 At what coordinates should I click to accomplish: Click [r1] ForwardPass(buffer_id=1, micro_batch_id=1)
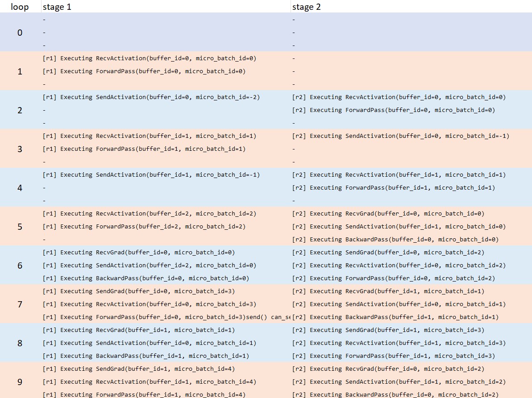coord(144,149)
